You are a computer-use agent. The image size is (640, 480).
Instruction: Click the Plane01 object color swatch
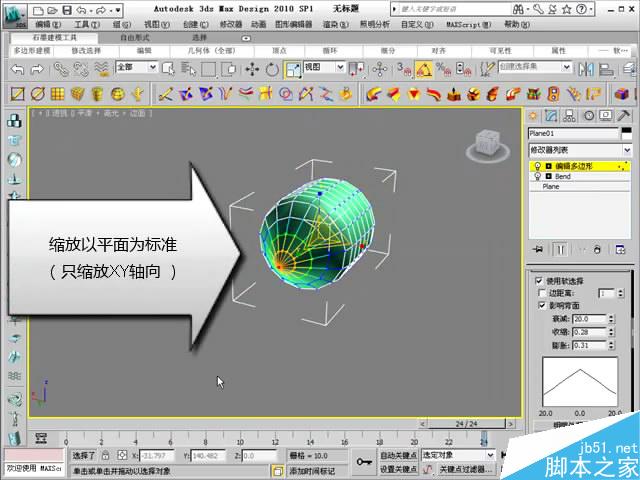coord(626,132)
